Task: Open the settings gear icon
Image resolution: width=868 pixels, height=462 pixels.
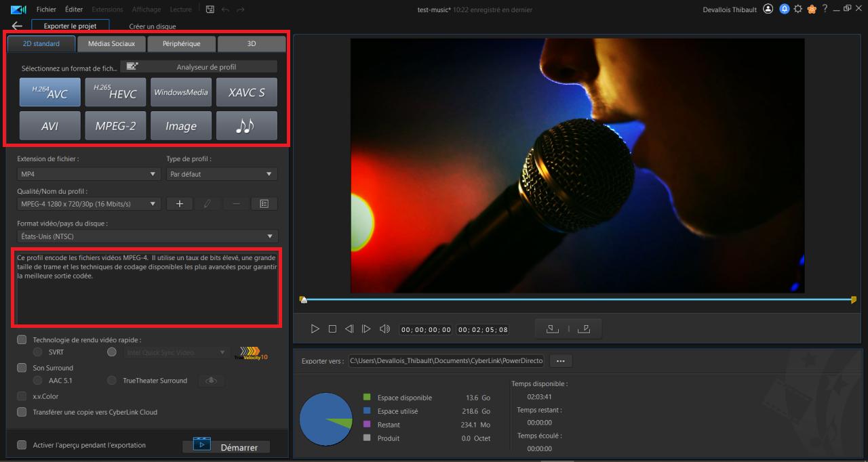Action: [798, 9]
